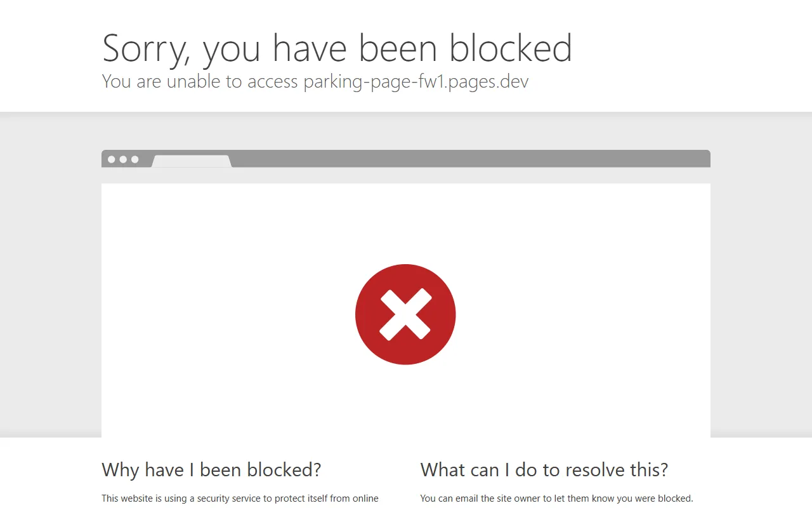Select the tab shape in the browser illustration

pos(192,161)
